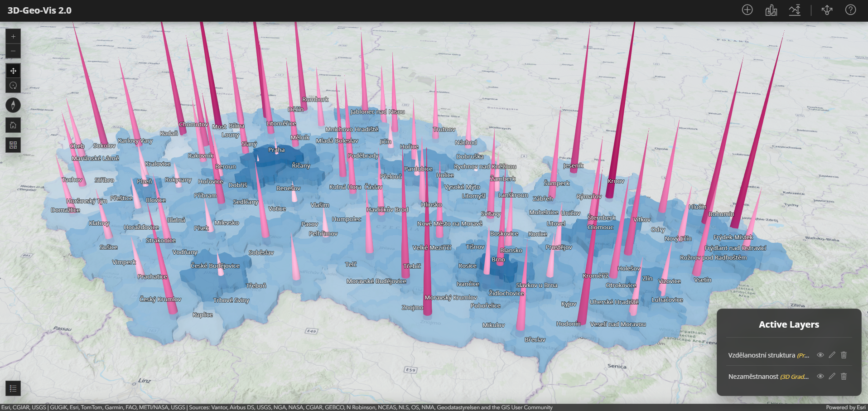Click the Zlín map label
868x411 pixels.
pos(647,279)
